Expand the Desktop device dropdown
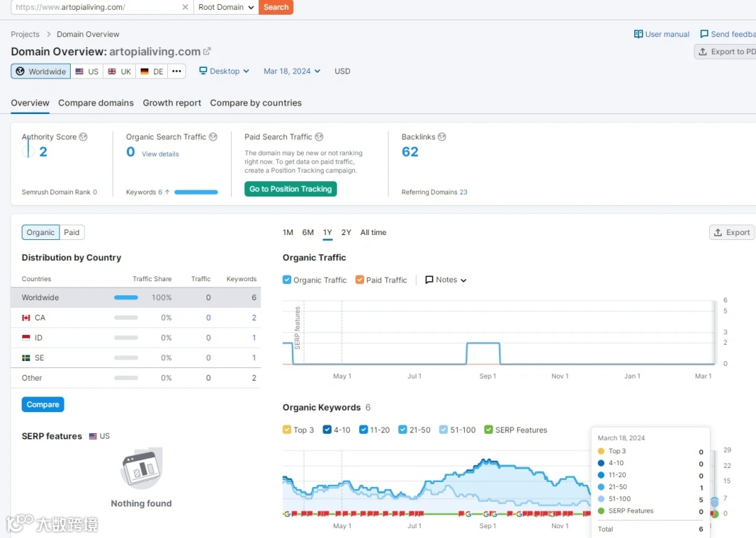756x538 pixels. (224, 71)
